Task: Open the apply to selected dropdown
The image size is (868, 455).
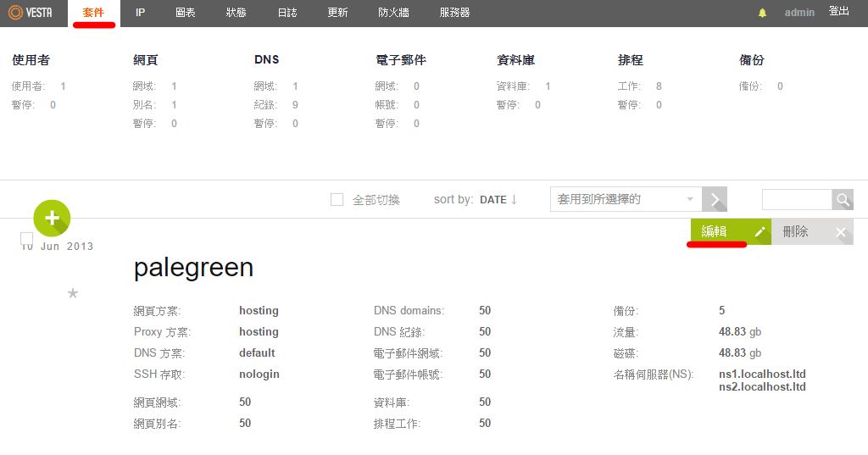Action: [x=626, y=199]
